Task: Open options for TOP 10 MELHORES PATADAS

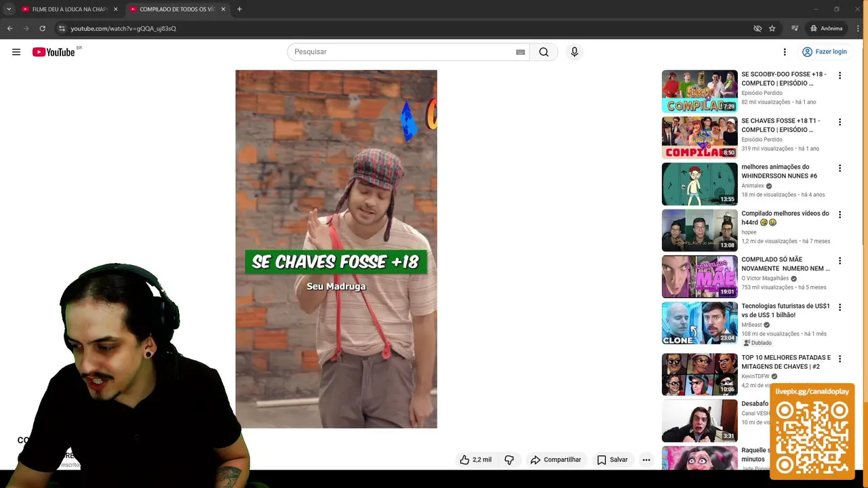Action: 840,359
